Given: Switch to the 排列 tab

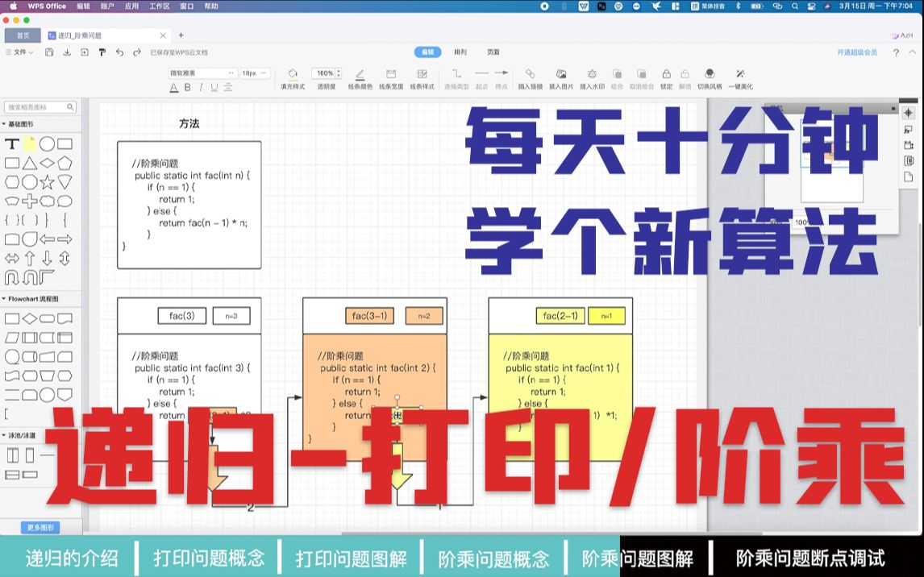Looking at the screenshot, I should 460,51.
